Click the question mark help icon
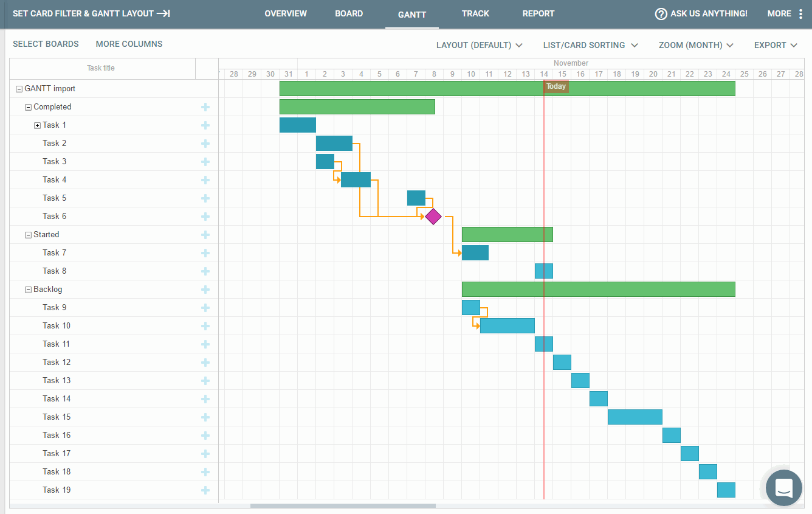 click(x=661, y=13)
